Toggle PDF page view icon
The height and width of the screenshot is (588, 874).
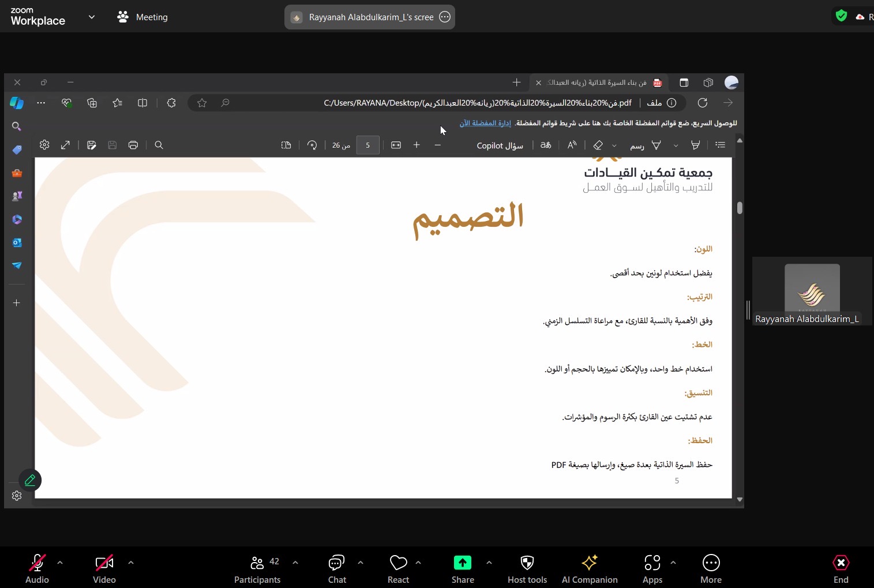tap(286, 145)
